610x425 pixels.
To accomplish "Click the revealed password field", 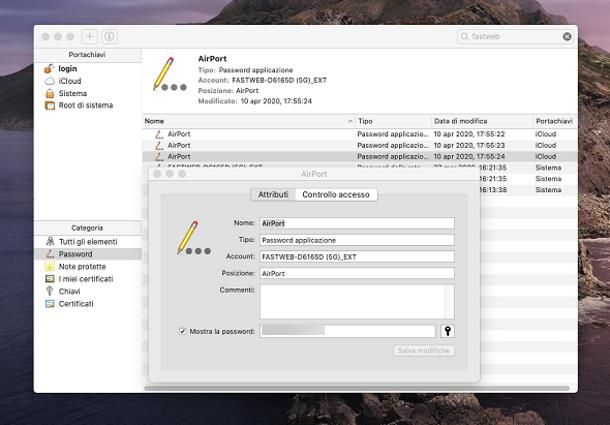I will click(x=347, y=331).
